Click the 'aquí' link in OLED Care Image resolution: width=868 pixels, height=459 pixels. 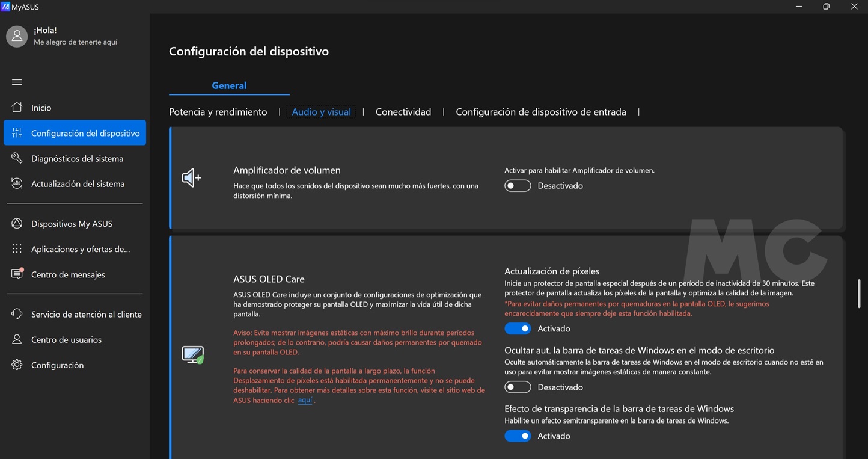(305, 400)
